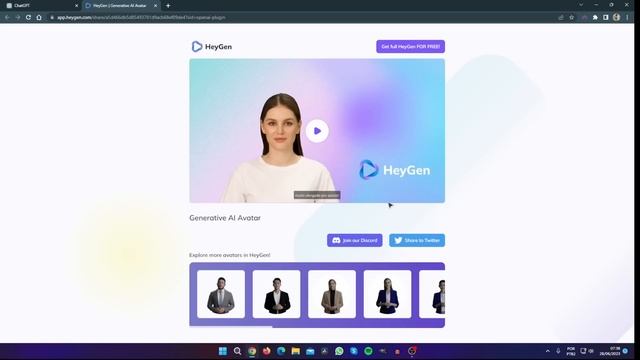Click the browser forward arrow
Viewport: 640px width, 360px height.
tap(18, 18)
